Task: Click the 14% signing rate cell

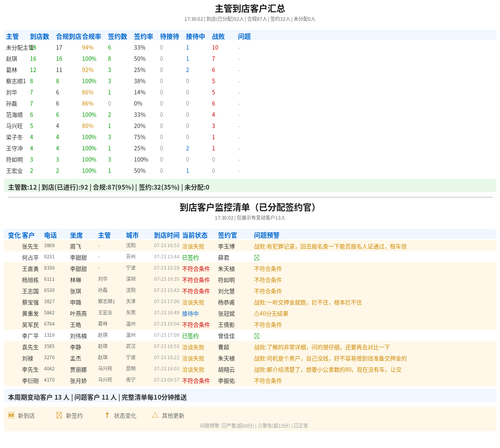Action: 140,92
